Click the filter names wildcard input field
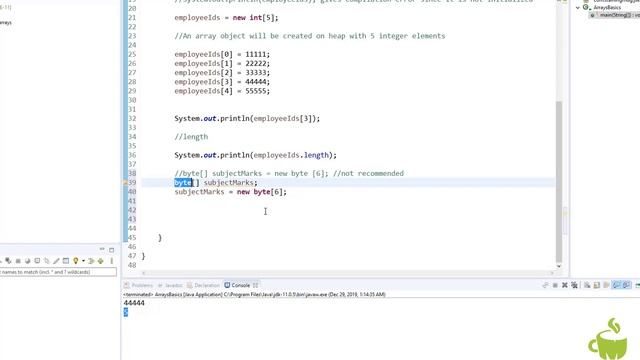This screenshot has height=360, width=640. [x=58, y=272]
